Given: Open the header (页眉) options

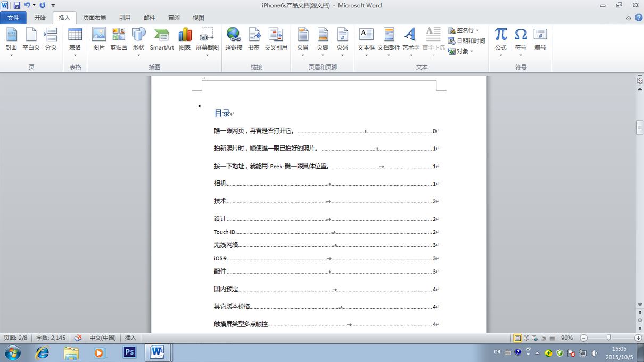Looking at the screenshot, I should (302, 42).
